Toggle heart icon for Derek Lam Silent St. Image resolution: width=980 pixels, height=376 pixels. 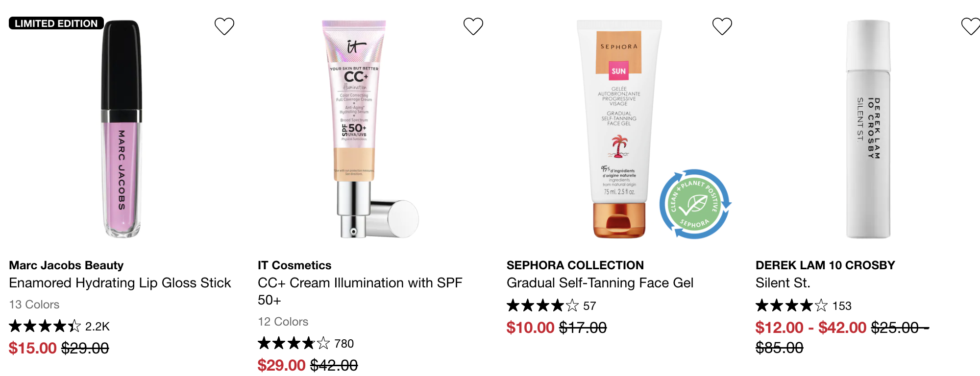[971, 26]
